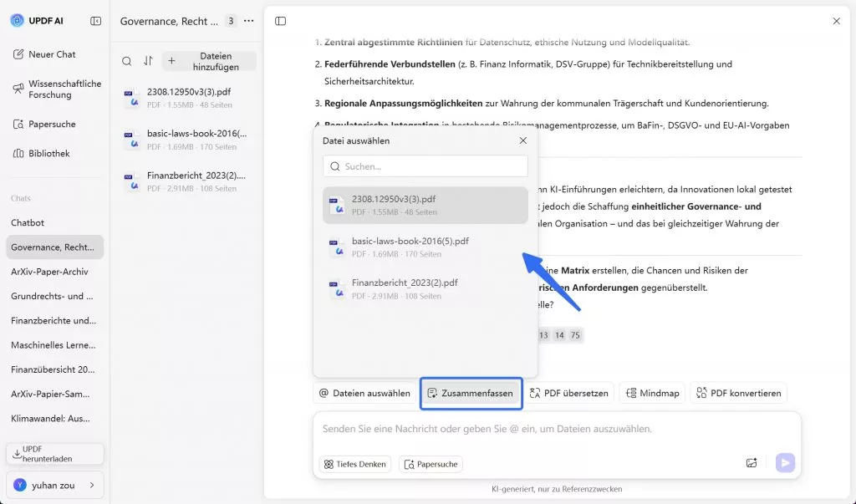The image size is (856, 504).
Task: Open the Mindmap tool
Action: [x=652, y=392]
